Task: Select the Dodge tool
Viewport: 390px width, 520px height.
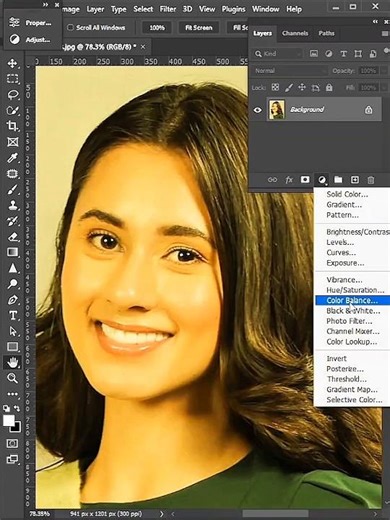Action: point(13,284)
